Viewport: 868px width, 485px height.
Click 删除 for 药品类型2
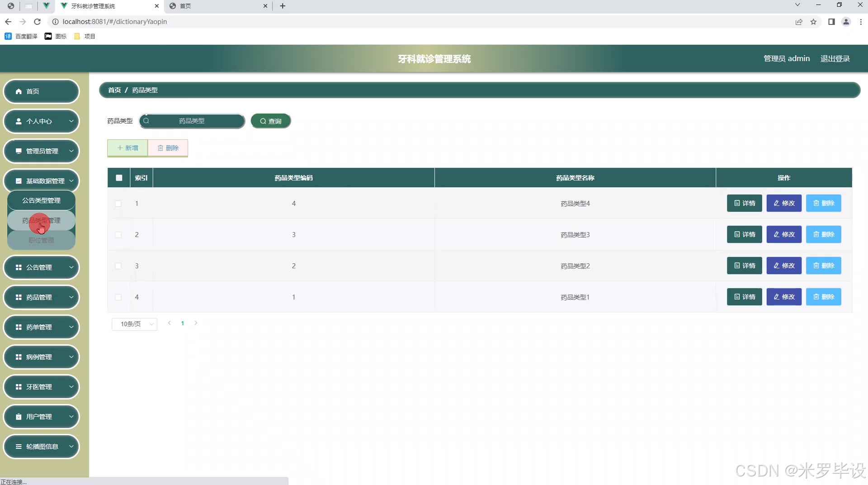[823, 266]
